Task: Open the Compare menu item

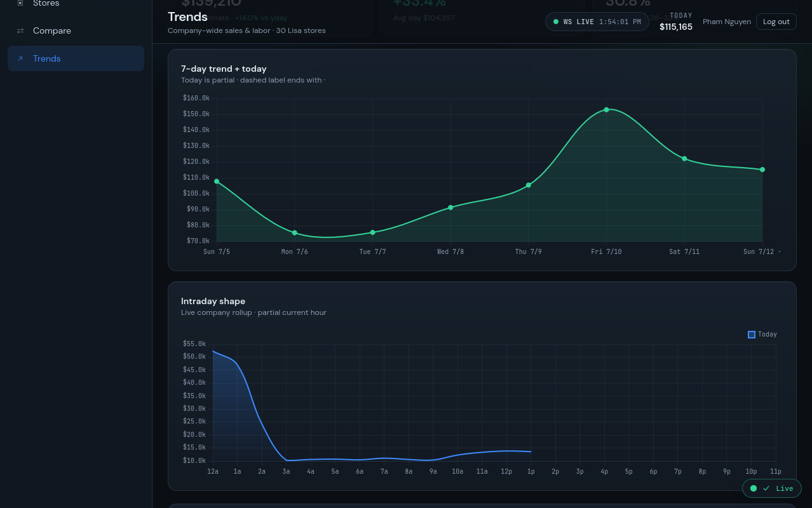Action: coord(76,30)
